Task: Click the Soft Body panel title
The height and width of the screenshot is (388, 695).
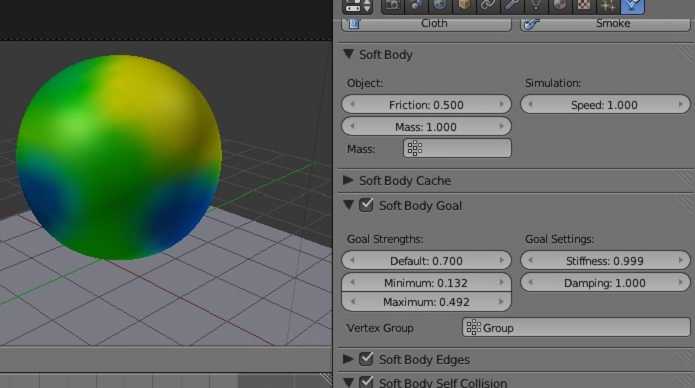Action: [x=386, y=55]
